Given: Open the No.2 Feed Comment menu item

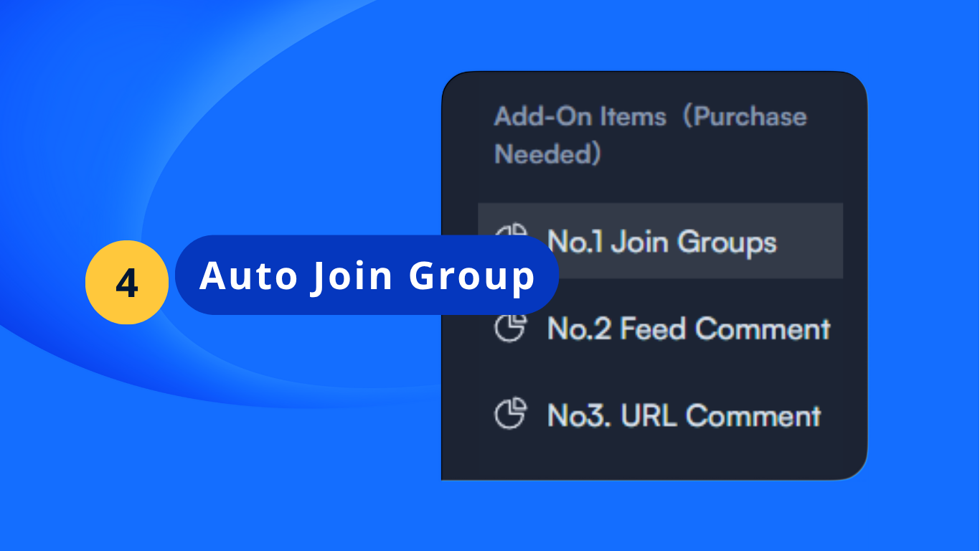Looking at the screenshot, I should [x=688, y=329].
